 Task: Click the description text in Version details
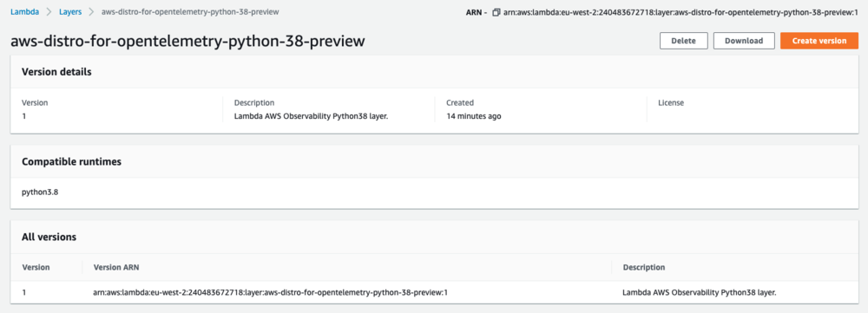click(311, 116)
